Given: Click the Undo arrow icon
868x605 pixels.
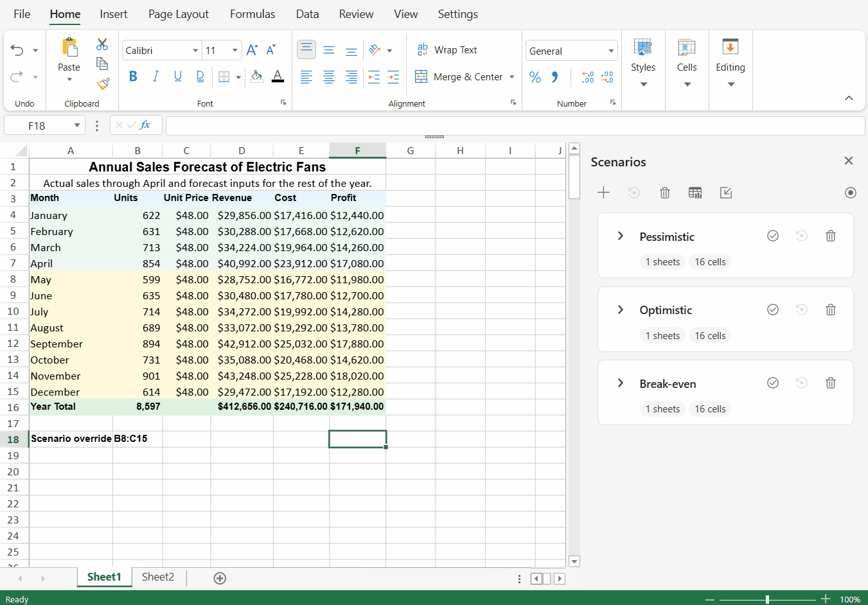Looking at the screenshot, I should coord(17,50).
